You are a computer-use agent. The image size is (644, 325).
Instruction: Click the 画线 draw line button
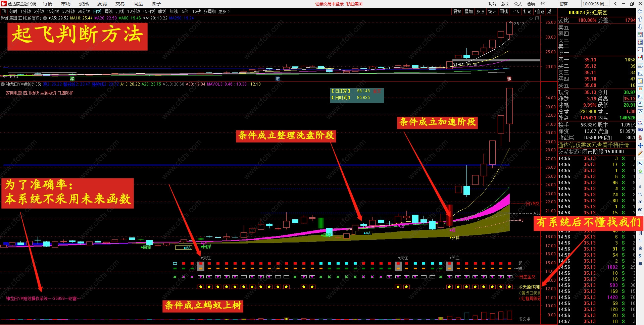(x=504, y=11)
